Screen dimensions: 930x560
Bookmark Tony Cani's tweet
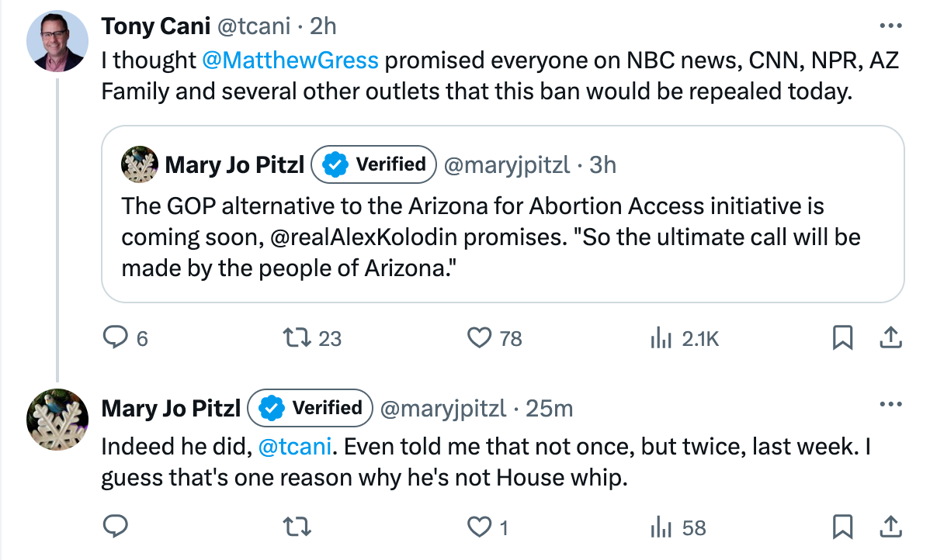(x=843, y=338)
